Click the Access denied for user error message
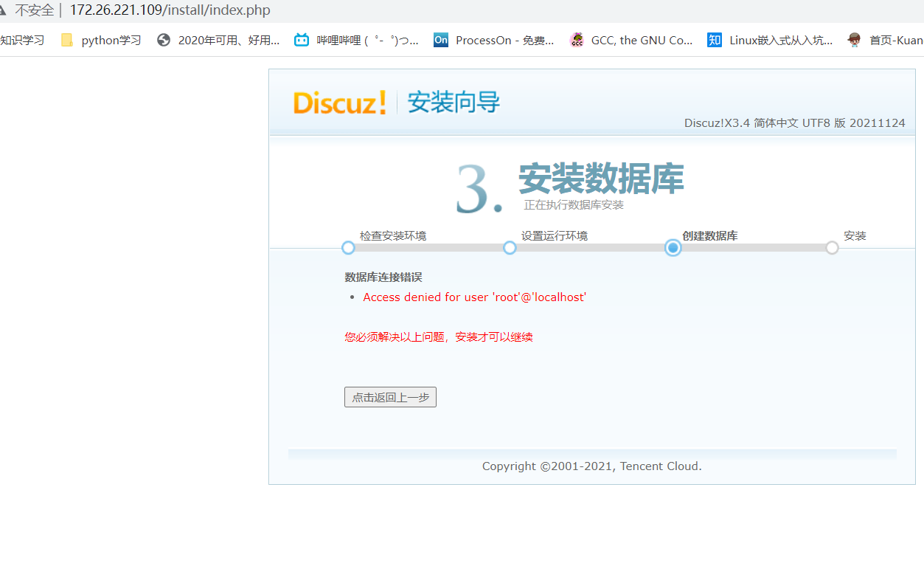Screen dimensions: 924x583 click(x=475, y=297)
